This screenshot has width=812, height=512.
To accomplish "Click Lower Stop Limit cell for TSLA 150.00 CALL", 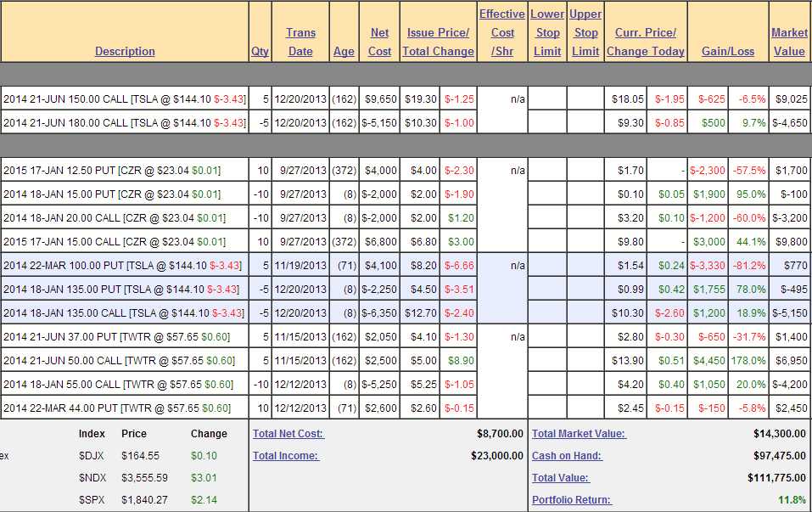I will coord(547,98).
